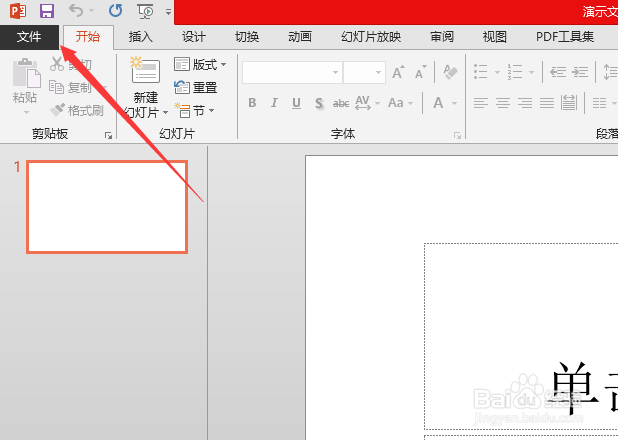Start slideshow from beginning icon
This screenshot has width=618, height=440.
pos(145,11)
